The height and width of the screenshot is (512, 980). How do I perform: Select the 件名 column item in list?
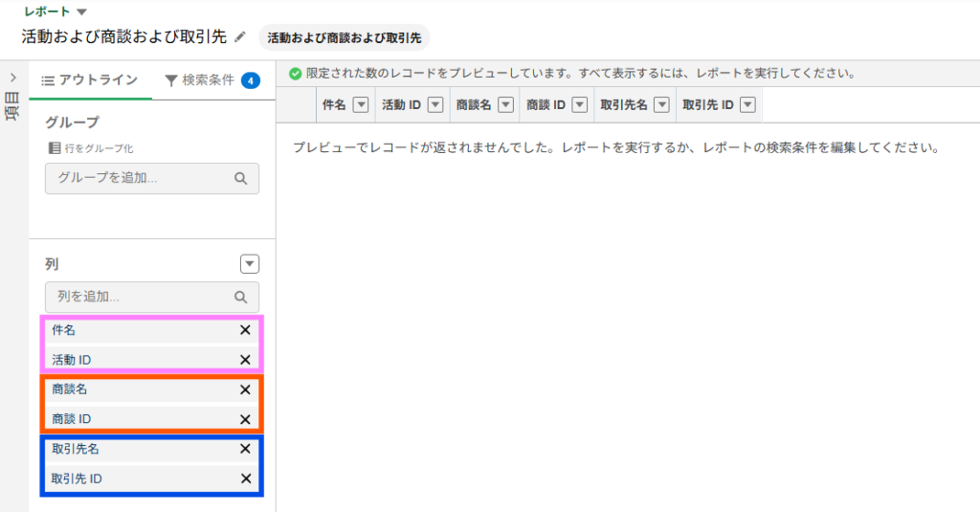(x=152, y=330)
